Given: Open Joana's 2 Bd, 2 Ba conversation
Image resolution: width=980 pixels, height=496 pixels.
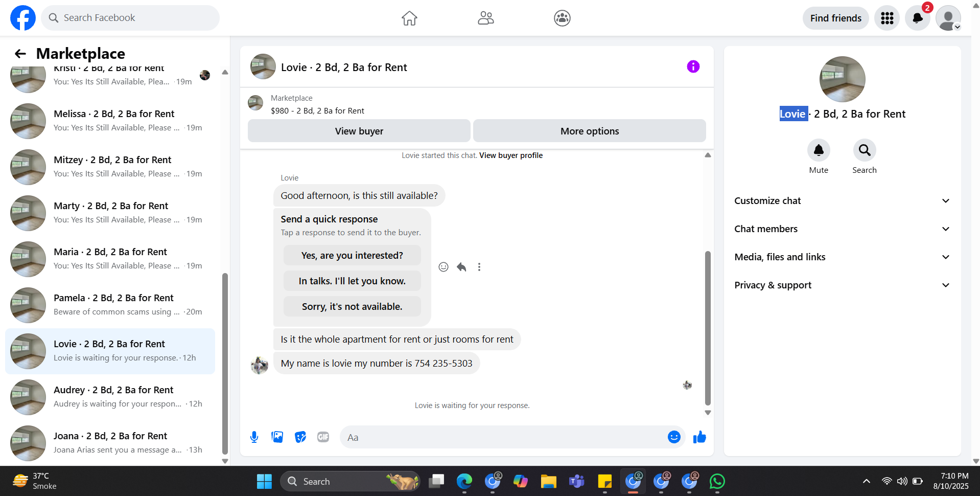Looking at the screenshot, I should [110, 443].
